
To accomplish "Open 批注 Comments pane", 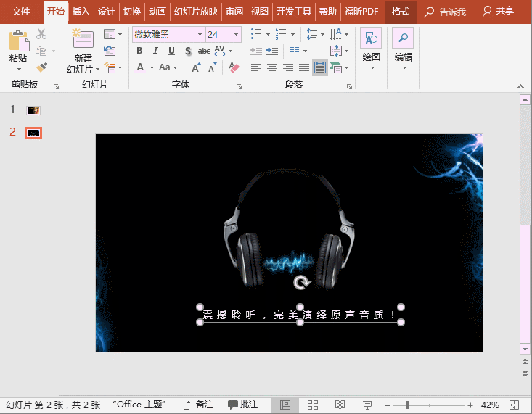I will click(242, 405).
